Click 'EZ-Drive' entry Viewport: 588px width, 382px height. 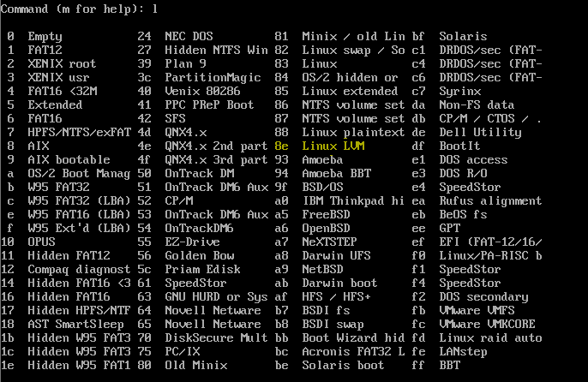tap(192, 242)
